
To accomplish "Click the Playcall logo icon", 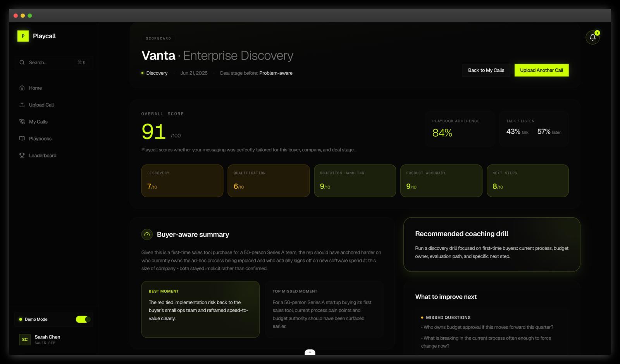I will [x=23, y=36].
